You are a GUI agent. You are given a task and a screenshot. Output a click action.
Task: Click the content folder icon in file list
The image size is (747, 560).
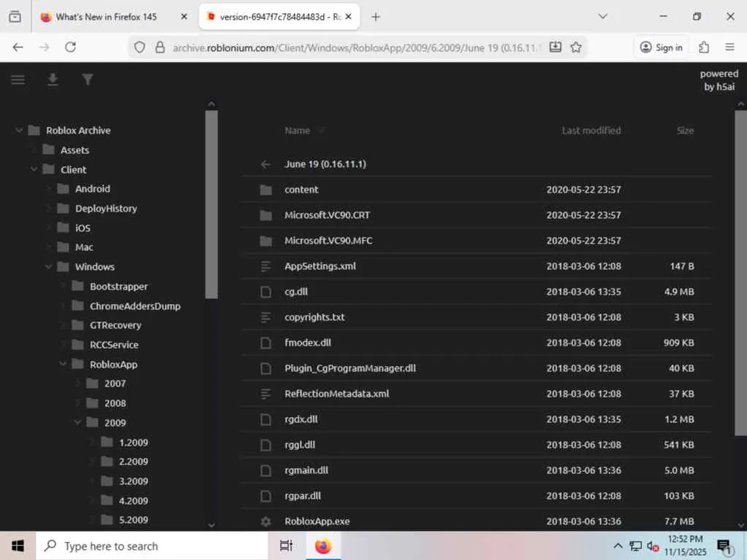tap(266, 190)
